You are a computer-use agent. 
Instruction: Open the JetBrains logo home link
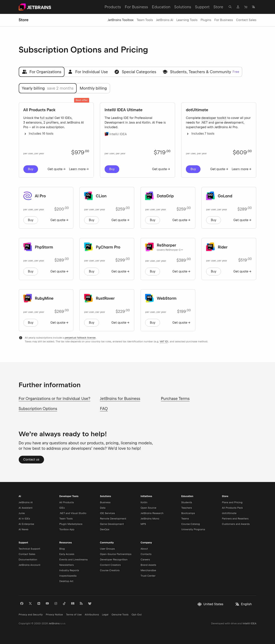35,7
